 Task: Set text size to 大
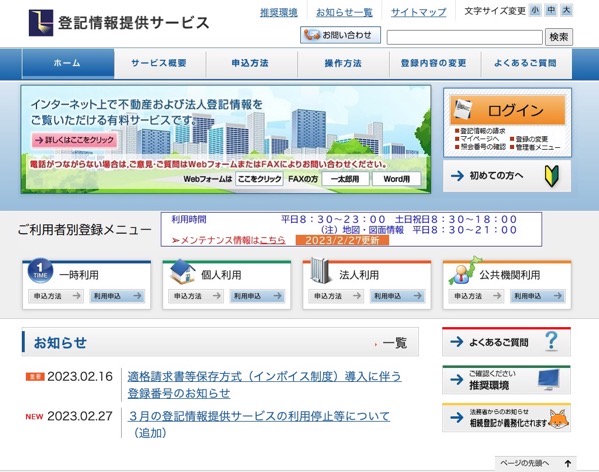pyautogui.click(x=567, y=10)
